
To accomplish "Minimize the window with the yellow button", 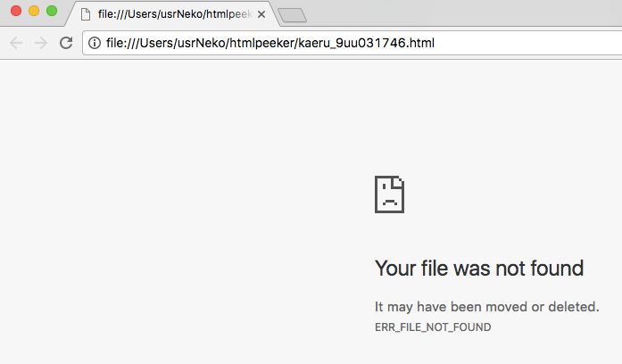I will tap(34, 11).
